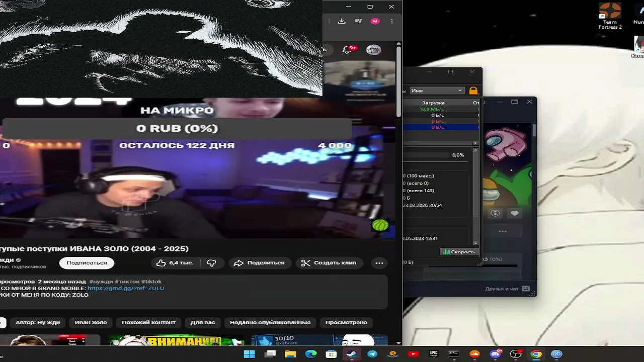Image resolution: width=644 pixels, height=362 pixels.
Task: Switch to Google Chrome on taskbar
Action: coord(536,354)
